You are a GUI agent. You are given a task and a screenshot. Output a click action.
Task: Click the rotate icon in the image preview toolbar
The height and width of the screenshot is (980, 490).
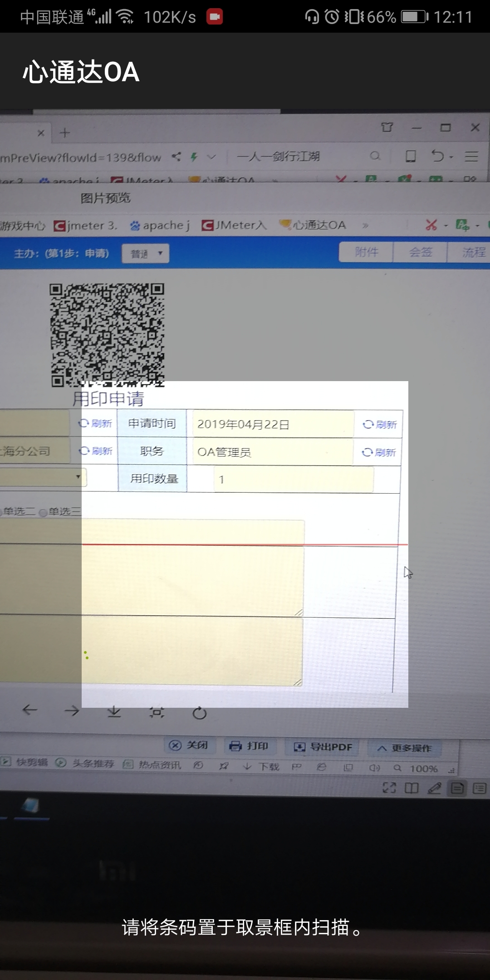click(x=199, y=713)
